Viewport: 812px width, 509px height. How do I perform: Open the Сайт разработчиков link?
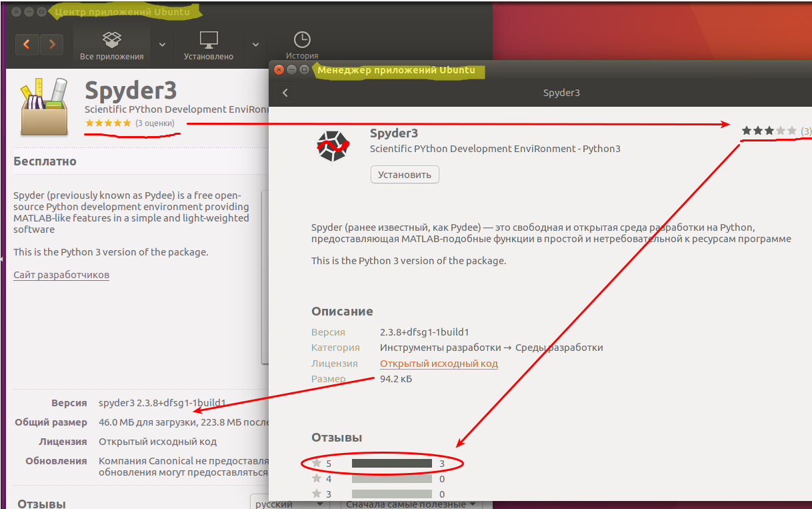tap(61, 275)
